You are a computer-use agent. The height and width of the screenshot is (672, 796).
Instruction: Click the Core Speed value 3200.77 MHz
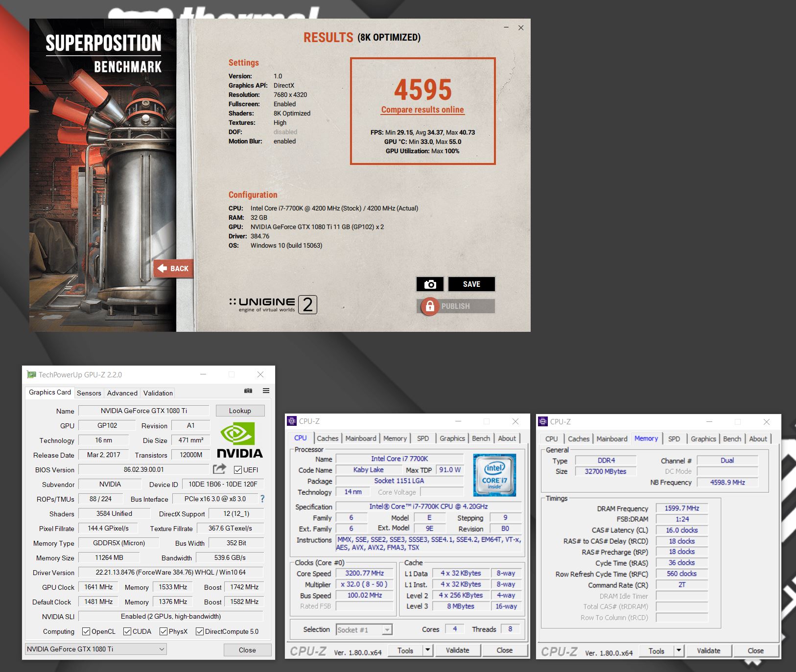coord(365,573)
